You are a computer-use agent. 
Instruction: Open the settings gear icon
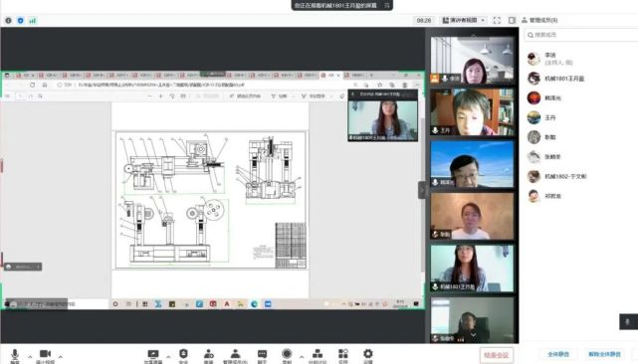[x=368, y=355]
